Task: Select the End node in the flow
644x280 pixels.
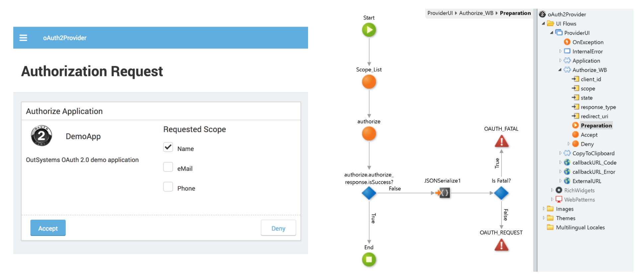Action: (x=369, y=259)
